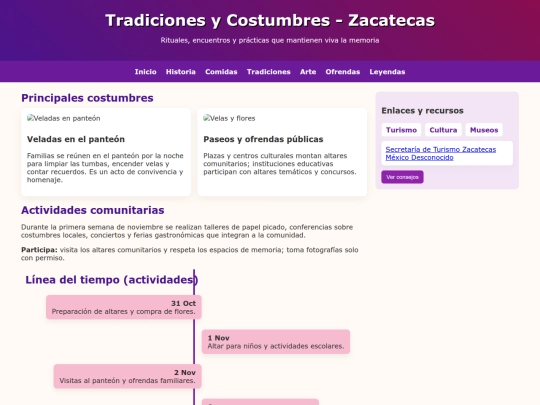Click the subtitle Rituales, encuentros y prácticas

[270, 40]
